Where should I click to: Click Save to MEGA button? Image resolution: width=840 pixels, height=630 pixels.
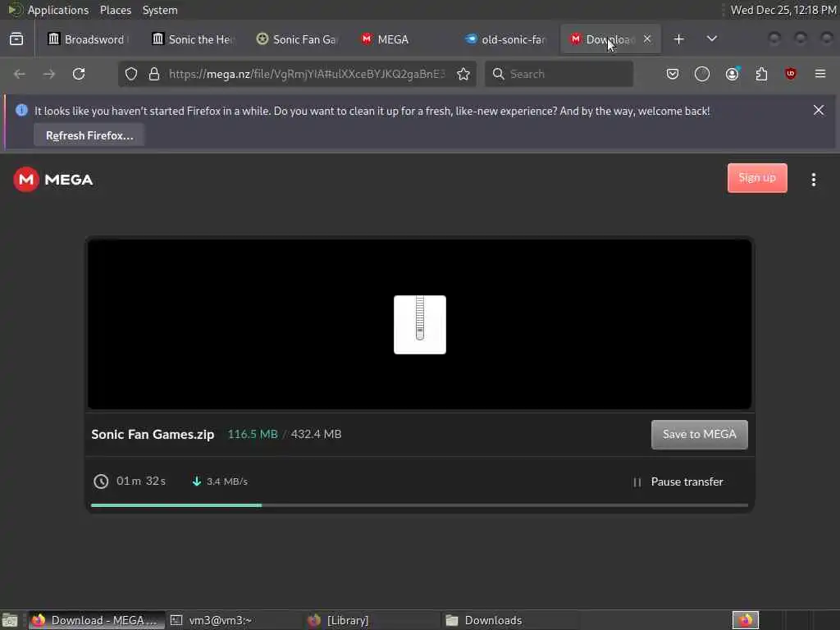pos(699,435)
